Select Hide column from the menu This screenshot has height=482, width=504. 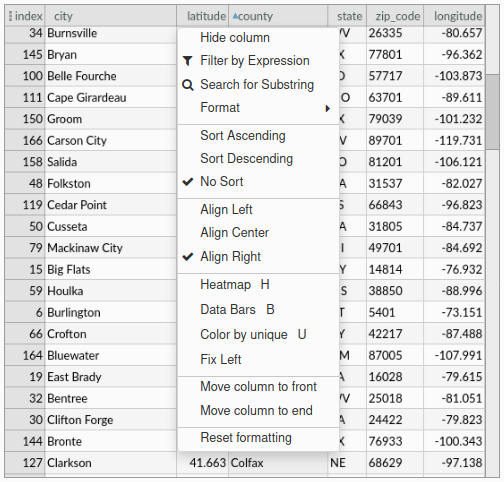[x=258, y=38]
